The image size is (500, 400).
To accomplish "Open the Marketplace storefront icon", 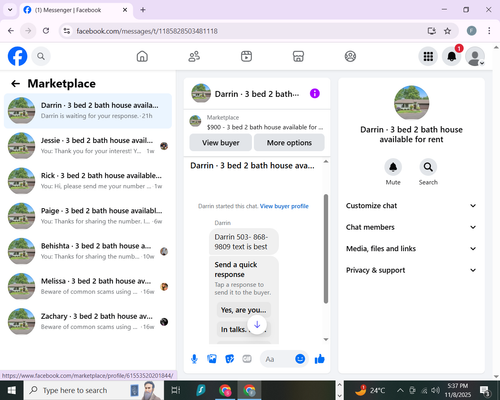I will click(298, 56).
